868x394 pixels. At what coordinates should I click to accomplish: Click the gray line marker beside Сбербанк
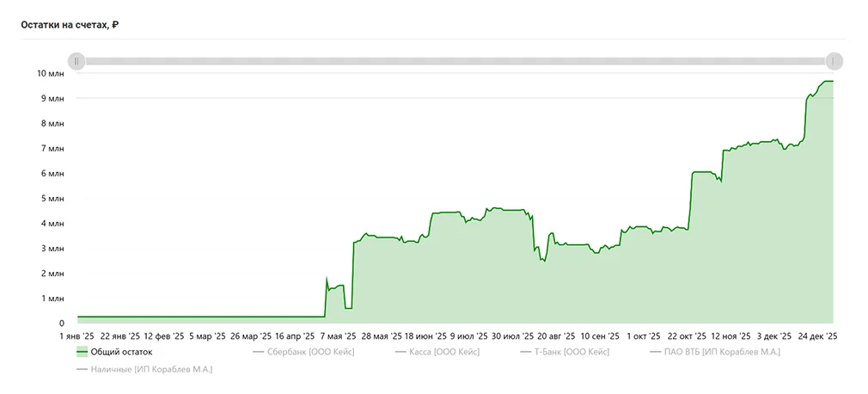[x=259, y=352]
